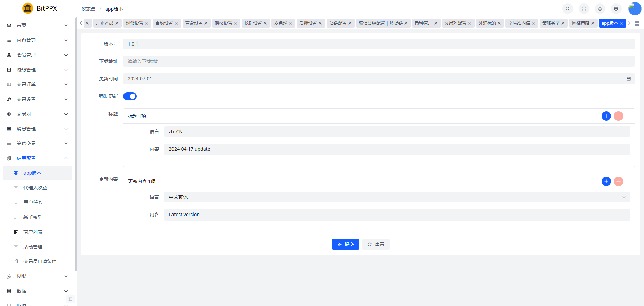Click the blue add button in 标题 section
Screen dimensions: 644x306
coord(606,116)
